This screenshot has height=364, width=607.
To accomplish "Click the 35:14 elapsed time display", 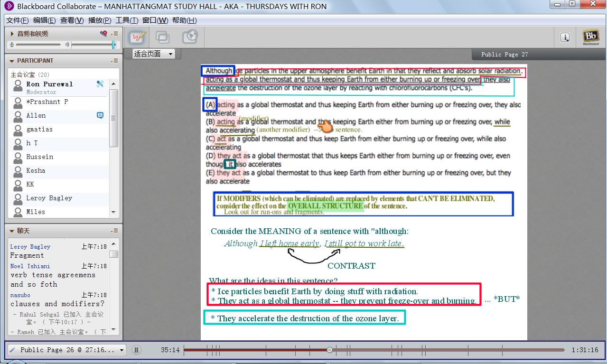I will click(170, 350).
